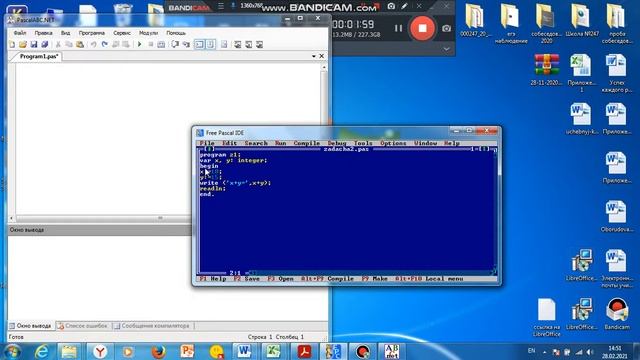Switch to Список ошибок tab
The width and height of the screenshot is (640, 360).
pos(83,326)
